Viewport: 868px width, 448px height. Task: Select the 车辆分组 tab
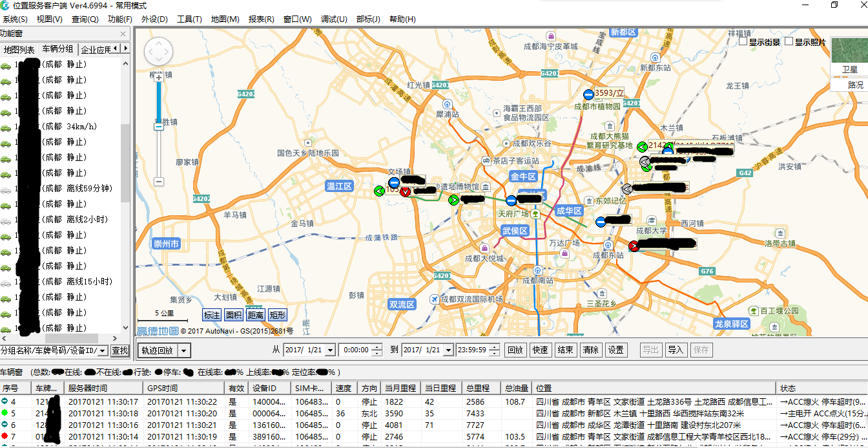click(58, 48)
